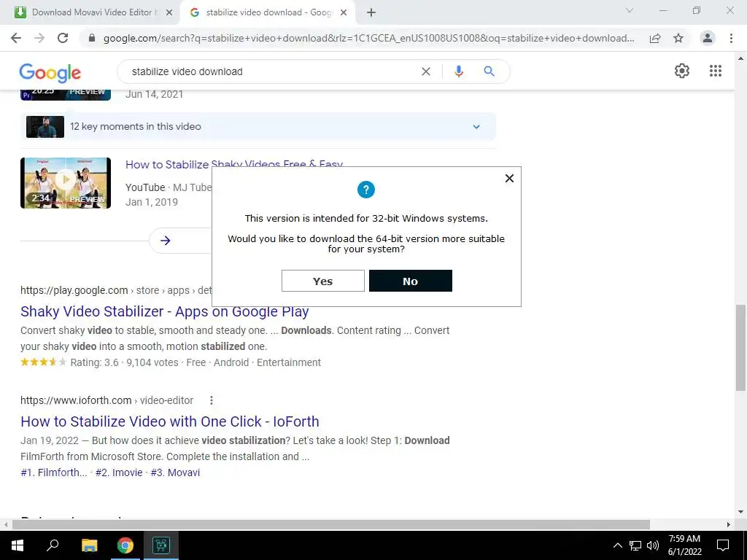This screenshot has width=747, height=560.
Task: Open the tab search chevron
Action: point(630,10)
